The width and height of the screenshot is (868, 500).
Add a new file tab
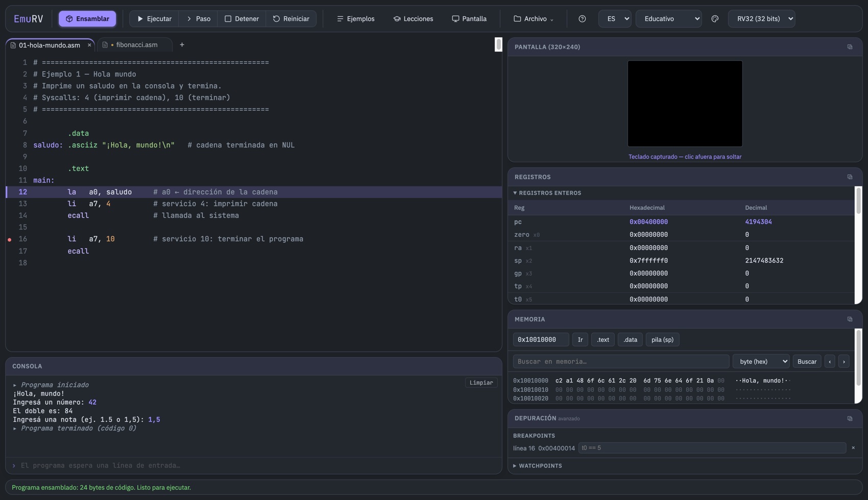tap(182, 45)
